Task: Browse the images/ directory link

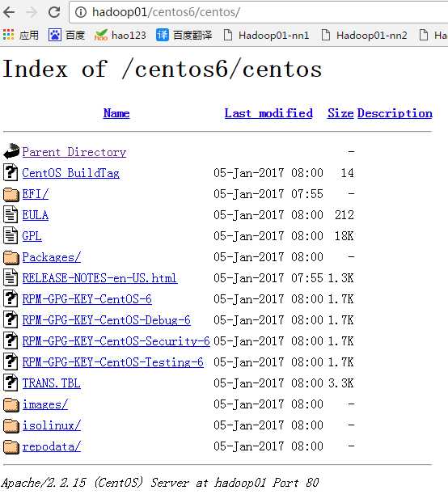Action: (45, 404)
